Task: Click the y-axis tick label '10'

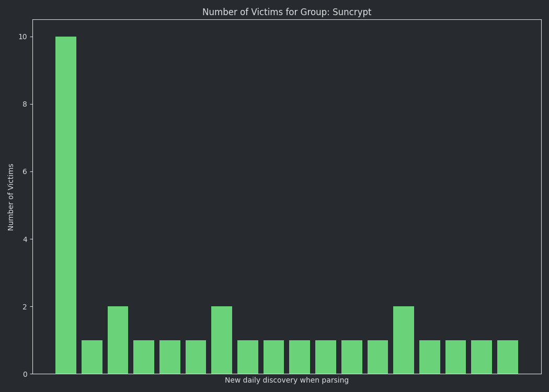Action: 23,37
